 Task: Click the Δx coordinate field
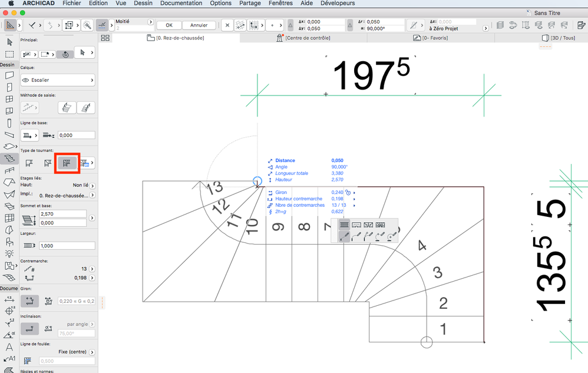pos(325,22)
